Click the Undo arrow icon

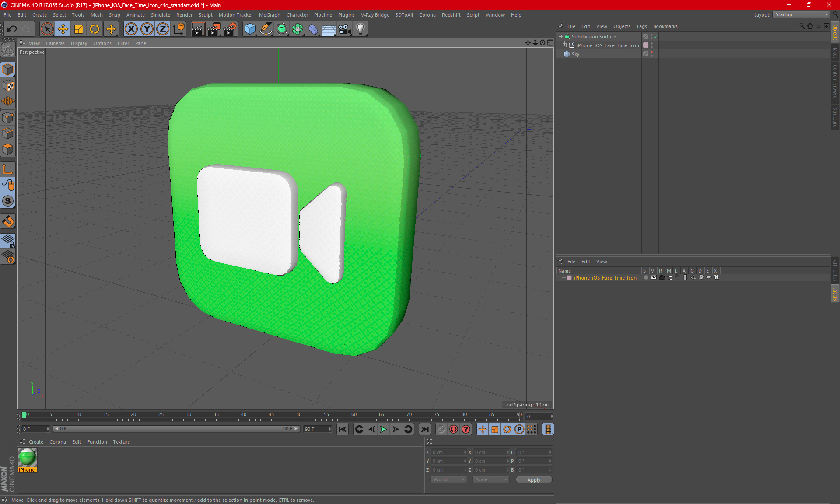coord(12,29)
